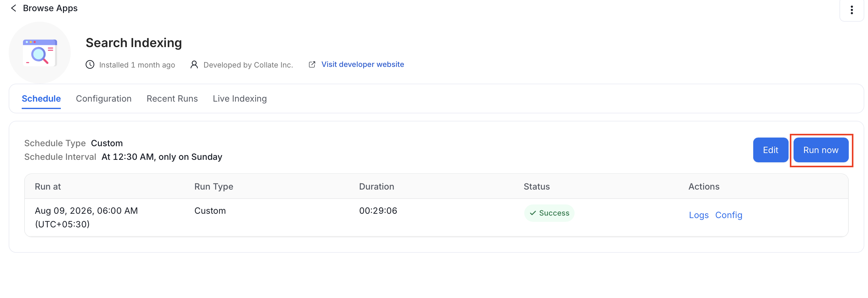Click the Schedule Type Custom value
The image size is (868, 298).
(x=107, y=143)
